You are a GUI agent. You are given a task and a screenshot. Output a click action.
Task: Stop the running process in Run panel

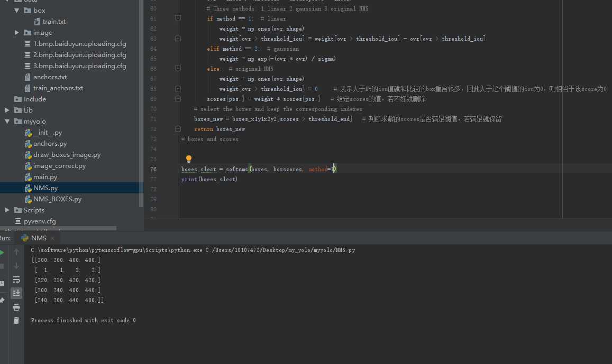click(x=2, y=267)
